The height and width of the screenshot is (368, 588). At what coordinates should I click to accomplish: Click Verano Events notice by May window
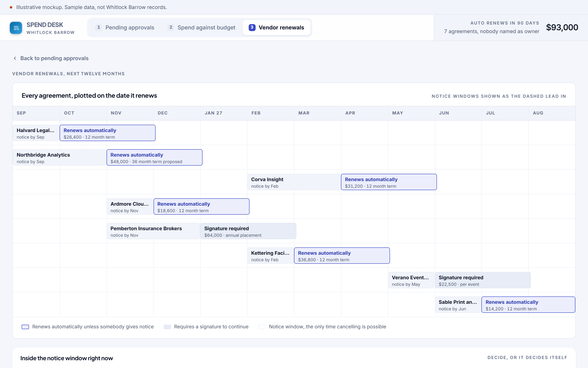[411, 280]
